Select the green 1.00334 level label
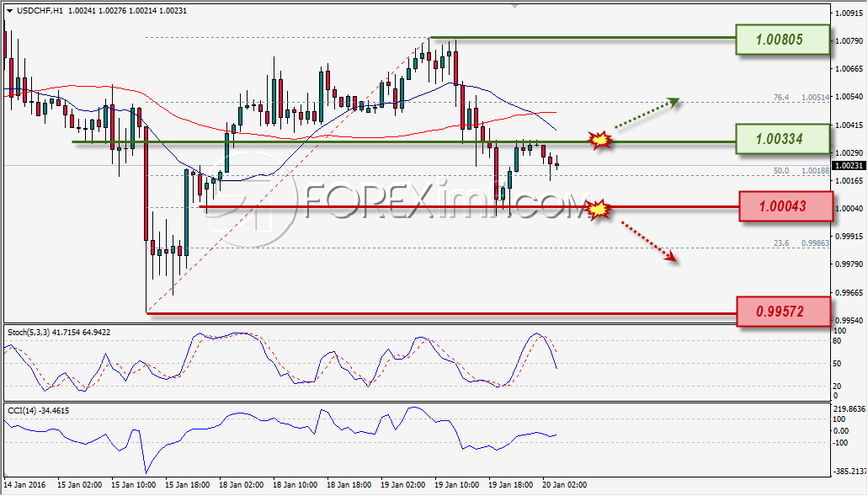The width and height of the screenshot is (868, 496). click(x=782, y=138)
